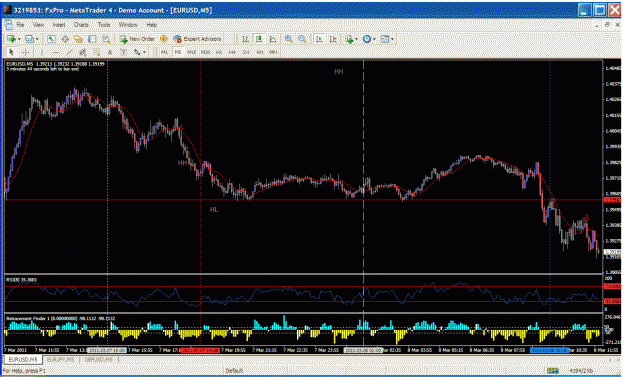This screenshot has height=377, width=625.
Task: Click the Profiles icon
Action: (29, 39)
